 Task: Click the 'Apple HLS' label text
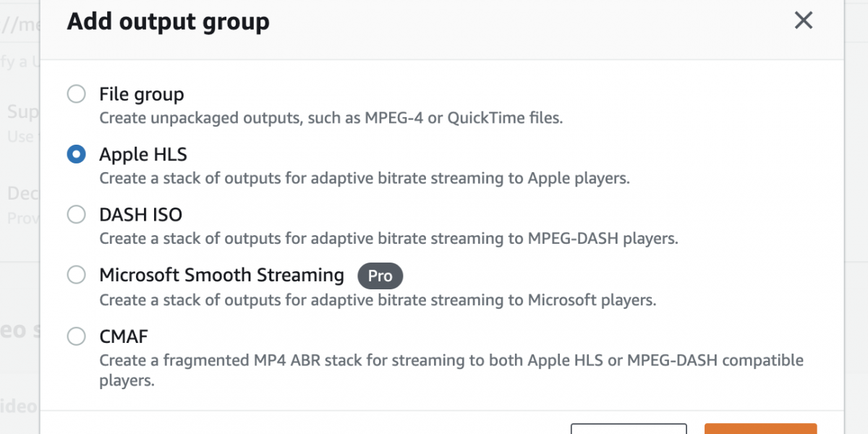(143, 154)
